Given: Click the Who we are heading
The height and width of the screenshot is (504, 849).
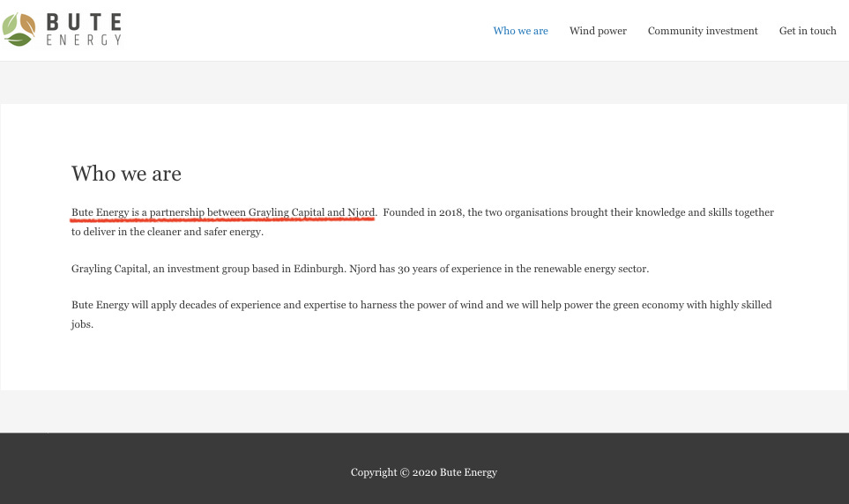Looking at the screenshot, I should point(126,174).
